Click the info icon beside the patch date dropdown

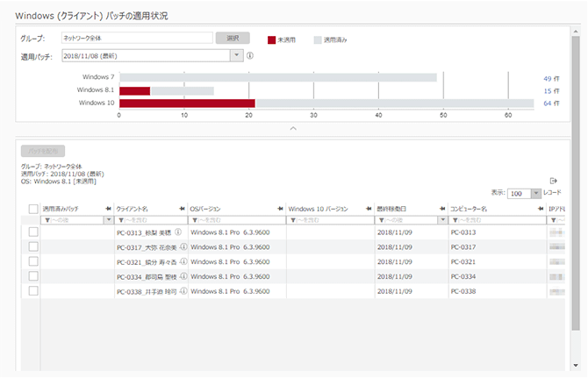click(250, 56)
